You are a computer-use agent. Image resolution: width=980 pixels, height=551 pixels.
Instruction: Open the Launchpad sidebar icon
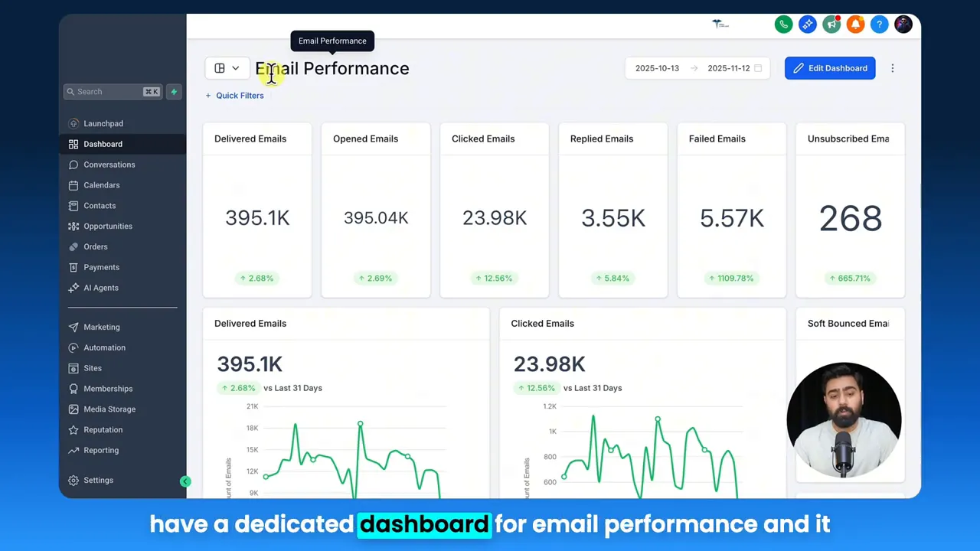point(73,123)
